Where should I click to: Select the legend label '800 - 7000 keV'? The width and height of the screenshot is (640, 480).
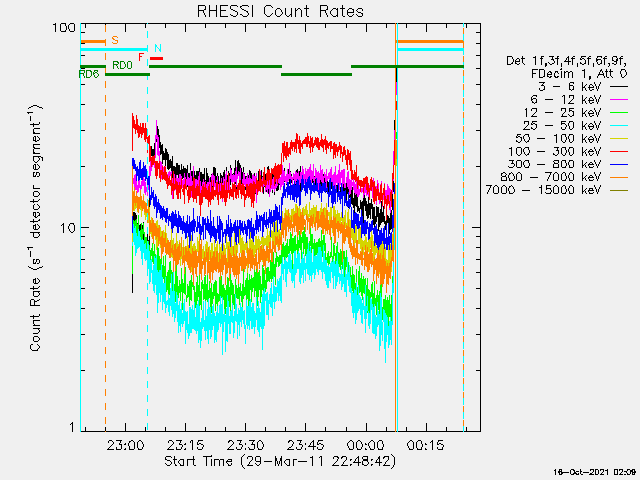551,177
